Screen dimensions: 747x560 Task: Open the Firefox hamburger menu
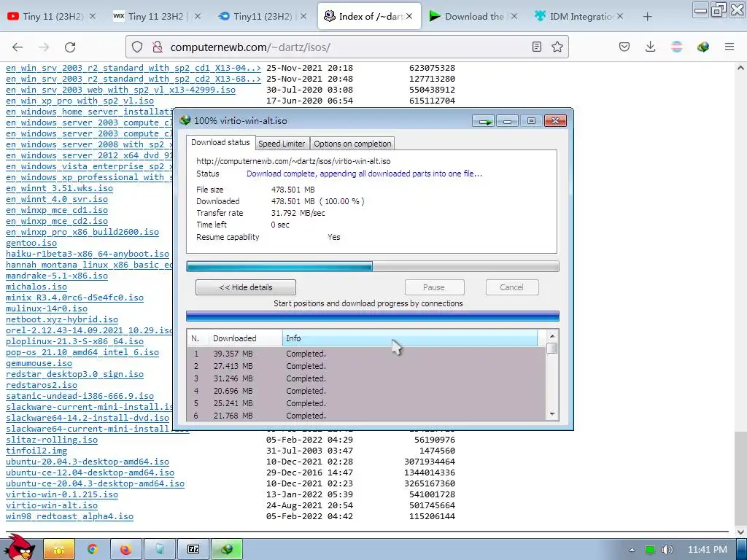729,47
